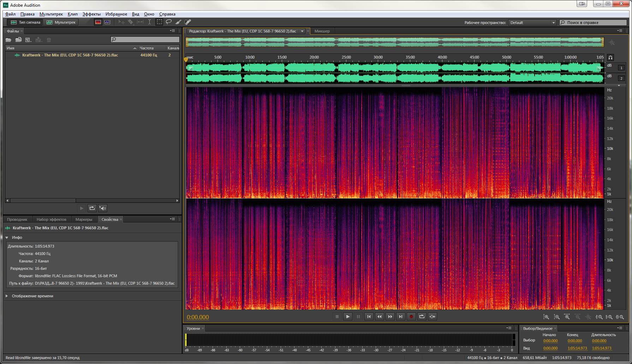Move playhead to previous marker
This screenshot has height=364, width=632.
pos(369,317)
